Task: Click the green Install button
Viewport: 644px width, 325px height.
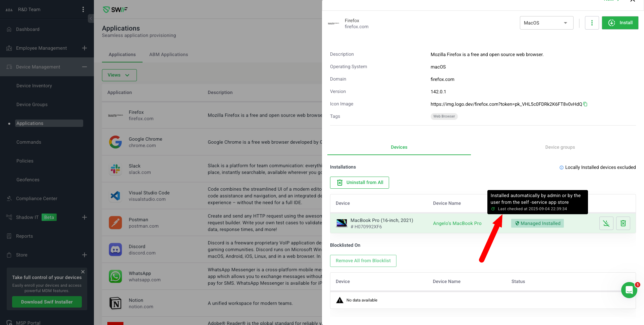Action: pyautogui.click(x=620, y=23)
